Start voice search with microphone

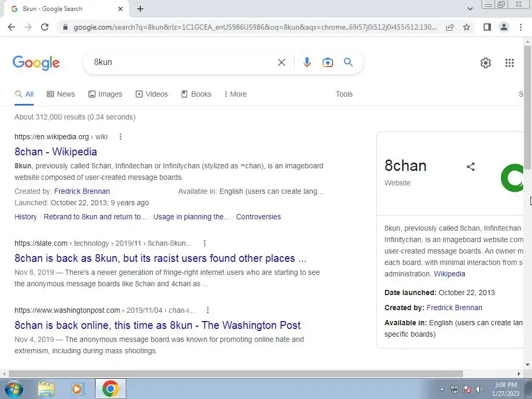click(307, 62)
